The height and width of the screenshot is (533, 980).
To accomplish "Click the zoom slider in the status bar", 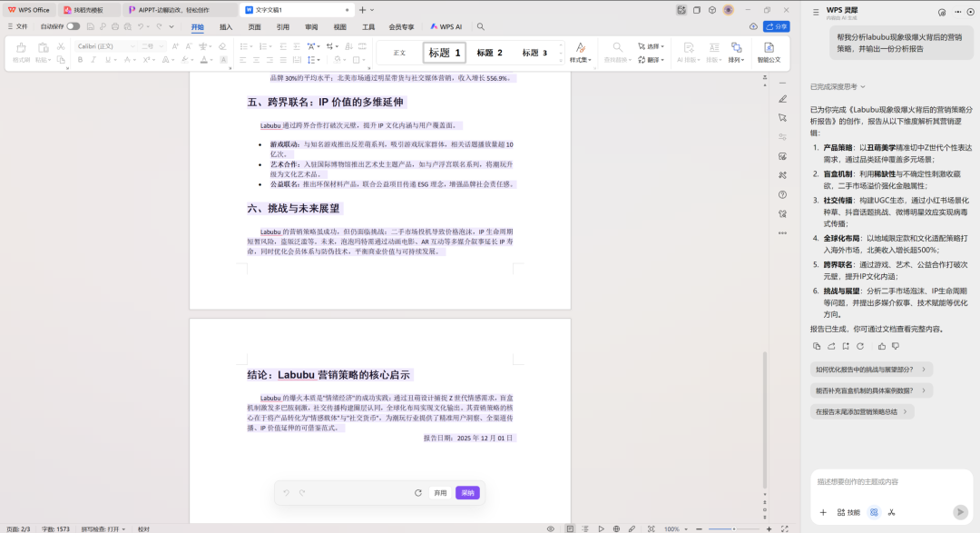I will tap(734, 528).
